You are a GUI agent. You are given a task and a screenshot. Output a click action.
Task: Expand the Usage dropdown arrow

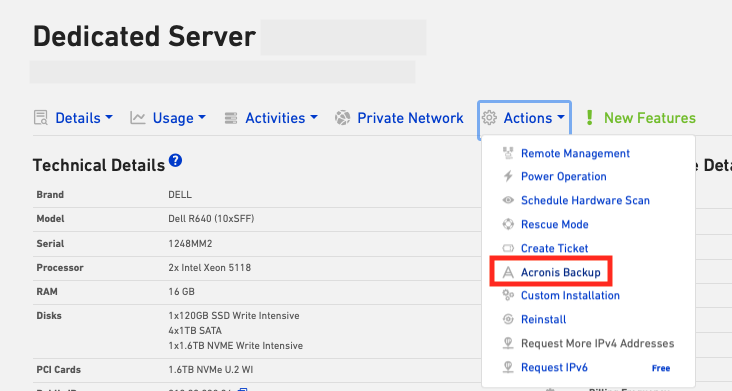pos(202,118)
